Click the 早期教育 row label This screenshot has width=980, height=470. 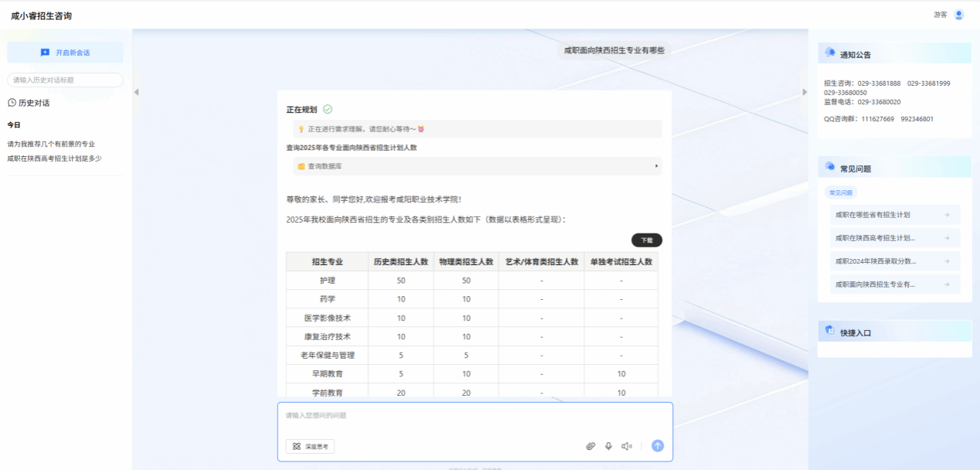328,373
